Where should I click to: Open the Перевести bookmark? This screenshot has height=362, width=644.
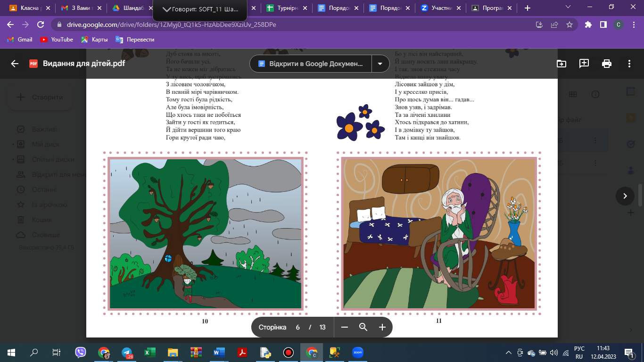135,40
